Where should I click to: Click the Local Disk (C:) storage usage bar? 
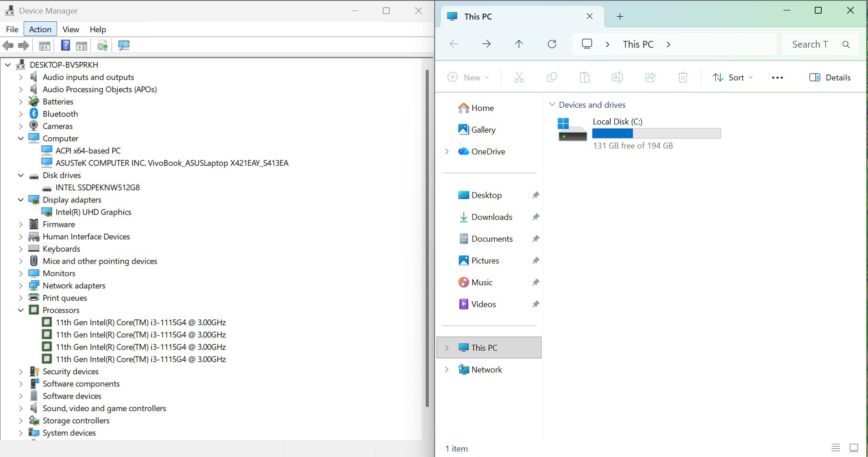point(656,134)
